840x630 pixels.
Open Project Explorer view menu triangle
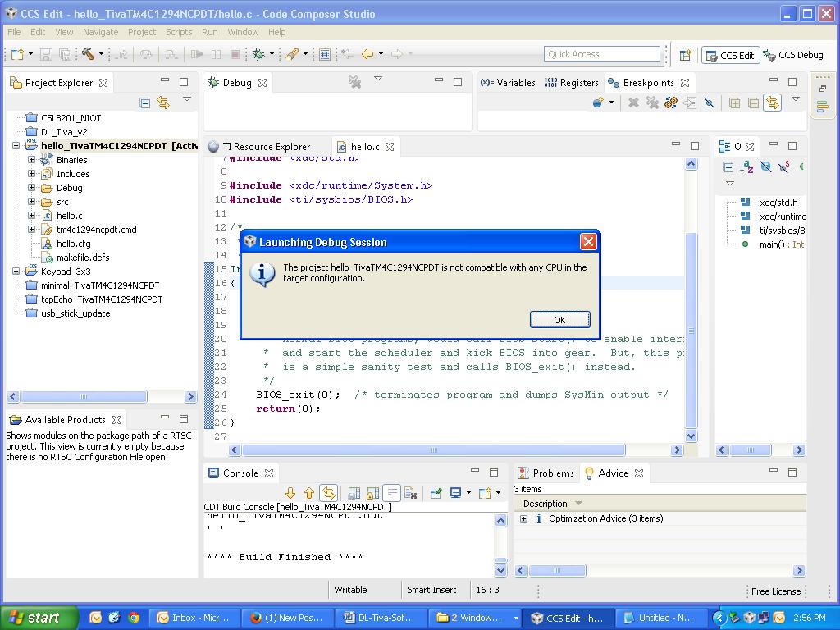pos(187,99)
